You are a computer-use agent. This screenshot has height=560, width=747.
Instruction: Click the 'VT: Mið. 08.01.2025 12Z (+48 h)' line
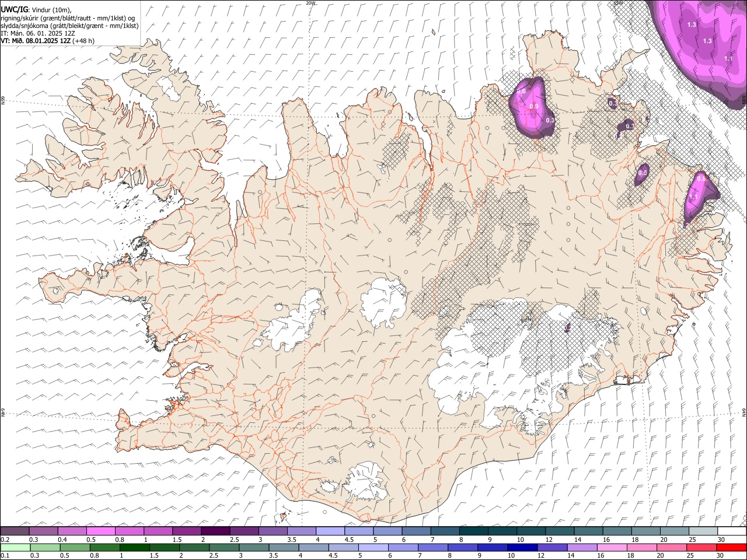coord(47,41)
